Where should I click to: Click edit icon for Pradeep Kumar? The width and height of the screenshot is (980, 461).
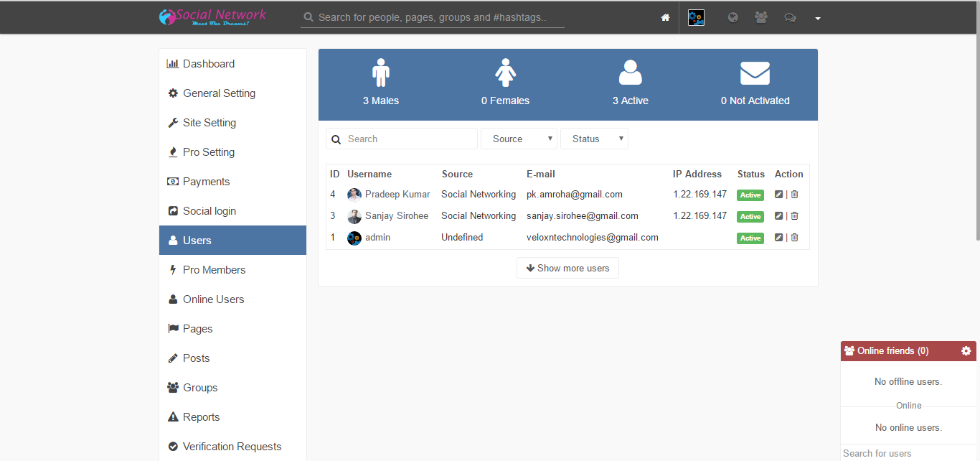coord(779,195)
